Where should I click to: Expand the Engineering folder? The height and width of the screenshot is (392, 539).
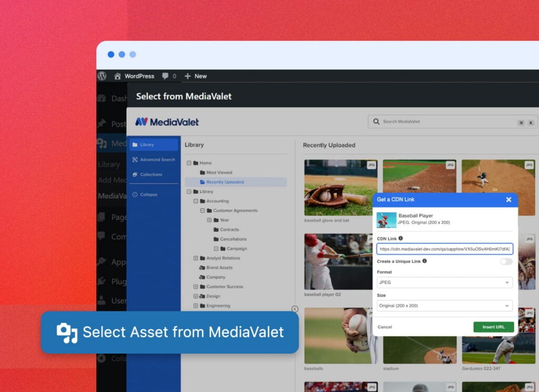196,305
